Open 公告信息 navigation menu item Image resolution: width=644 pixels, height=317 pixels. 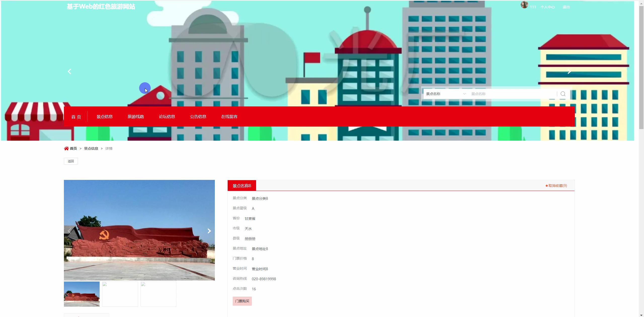coord(198,116)
